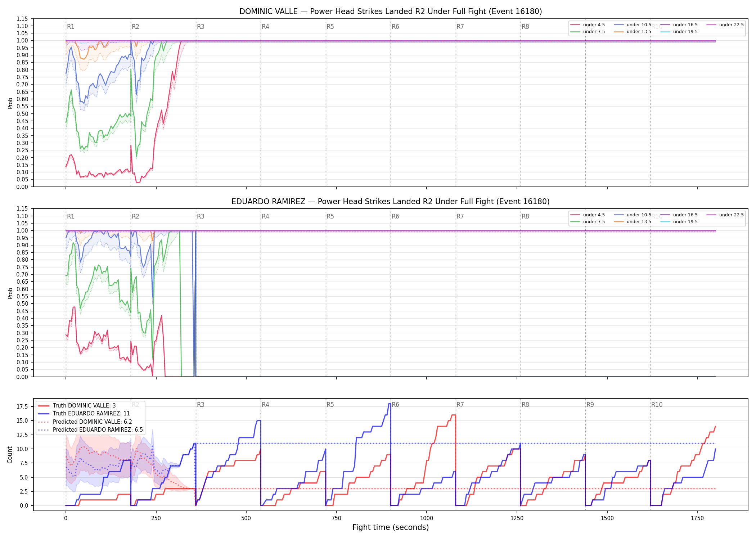Click the Dominic Valle chart title
Image resolution: width=756 pixels, height=540 pixels.
(391, 12)
